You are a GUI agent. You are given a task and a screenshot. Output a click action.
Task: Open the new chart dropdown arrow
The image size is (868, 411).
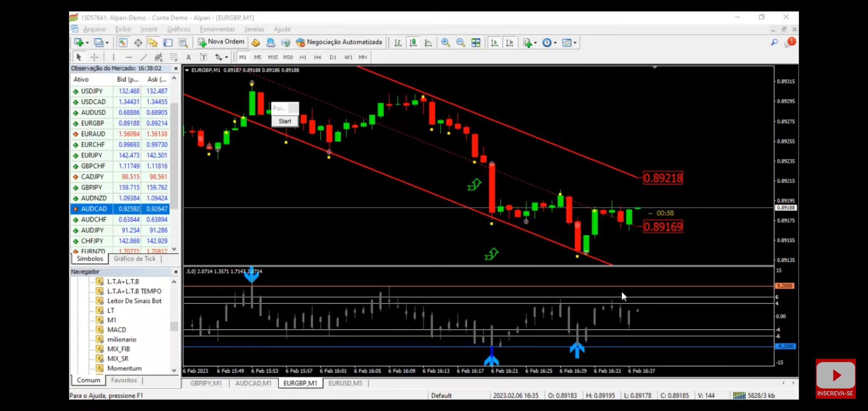[x=87, y=43]
